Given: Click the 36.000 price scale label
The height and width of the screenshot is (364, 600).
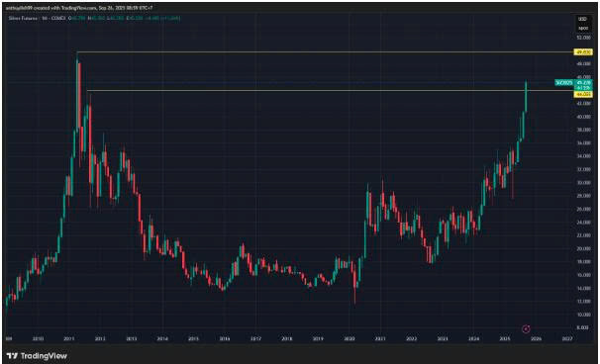Looking at the screenshot, I should [583, 143].
